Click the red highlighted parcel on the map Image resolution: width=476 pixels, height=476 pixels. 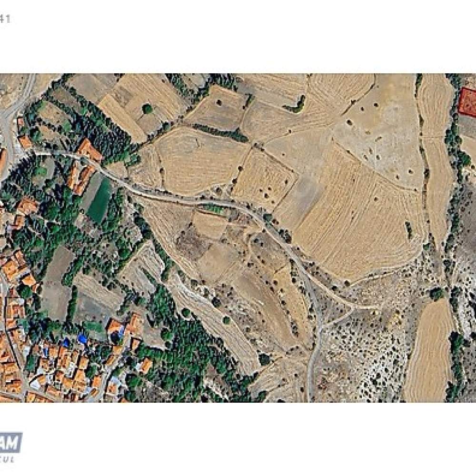pyautogui.click(x=467, y=101)
